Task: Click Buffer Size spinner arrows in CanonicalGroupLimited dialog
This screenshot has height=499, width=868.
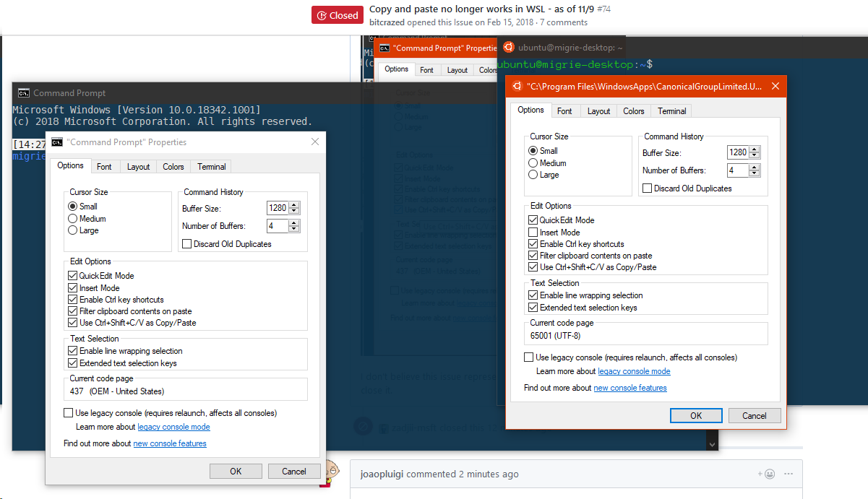Action: point(755,152)
